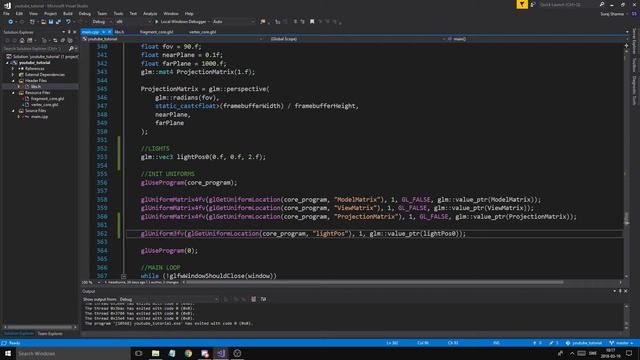Viewport: 640px width, 360px height.
Task: Click the signed-in user account name
Action: (612, 14)
